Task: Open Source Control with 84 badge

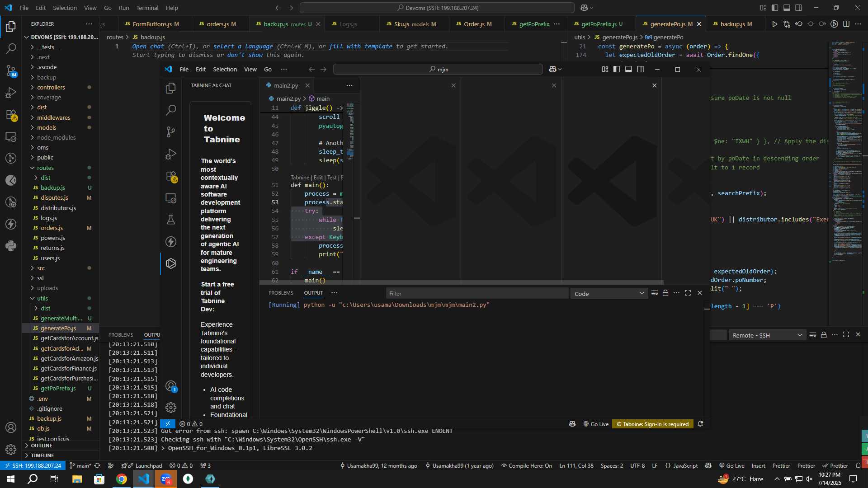Action: click(11, 70)
